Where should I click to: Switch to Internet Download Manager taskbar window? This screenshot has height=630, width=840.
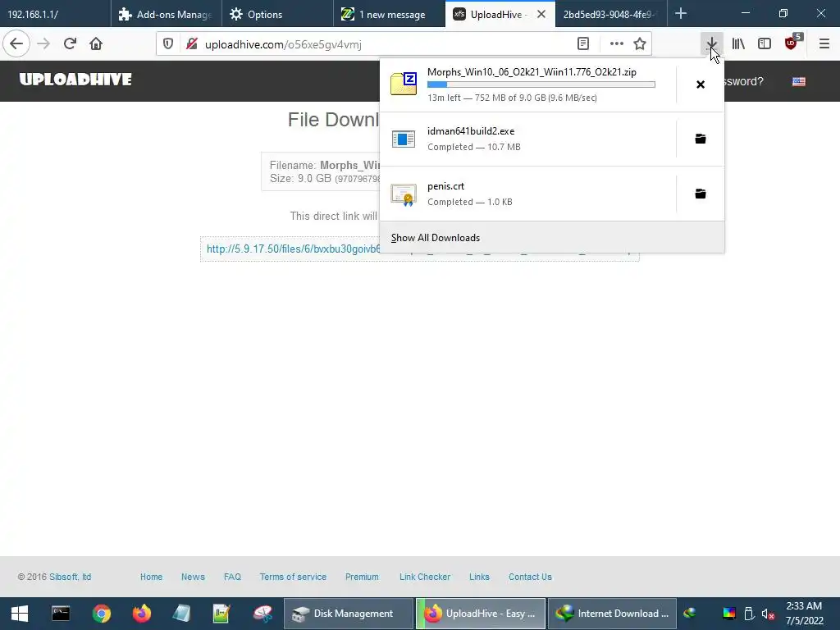[612, 614]
